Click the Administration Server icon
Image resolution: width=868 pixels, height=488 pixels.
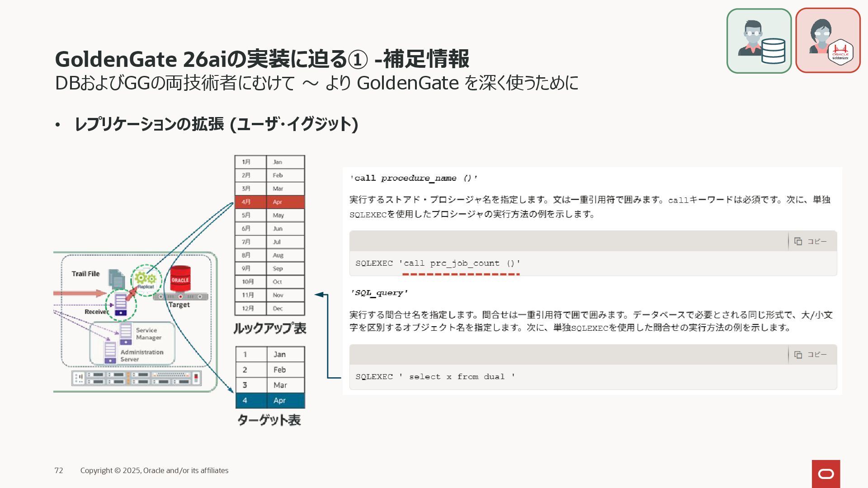click(110, 352)
